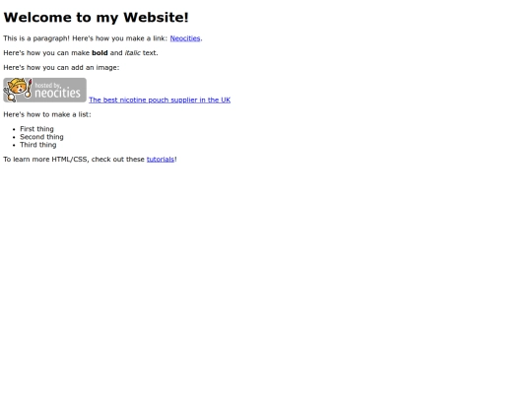Click the 'Here's how you can add an image:' text
Screen dimensions: 532x399
tap(61, 68)
